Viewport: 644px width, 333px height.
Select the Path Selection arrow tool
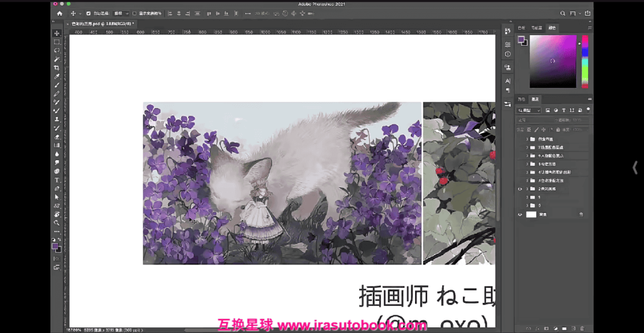point(57,197)
